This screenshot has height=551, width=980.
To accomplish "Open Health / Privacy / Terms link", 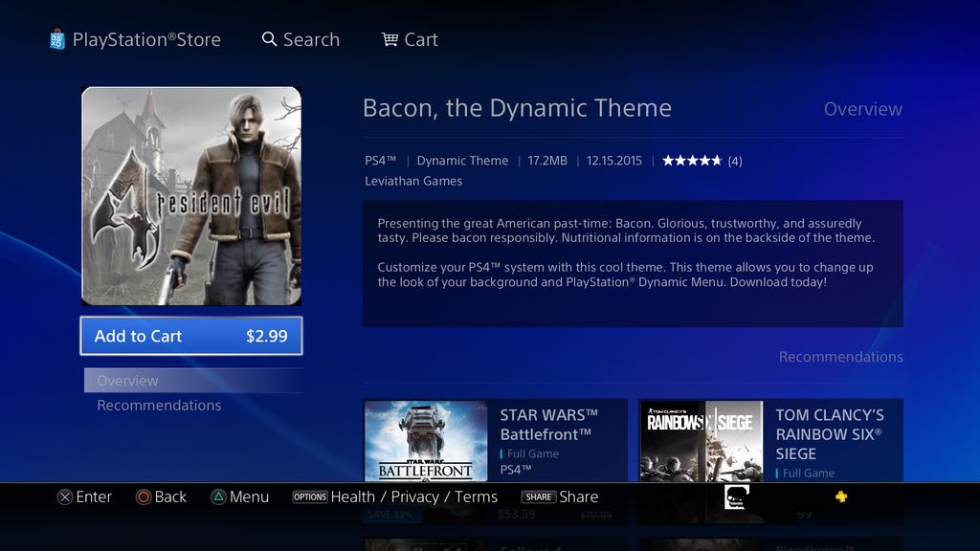I will pos(414,496).
